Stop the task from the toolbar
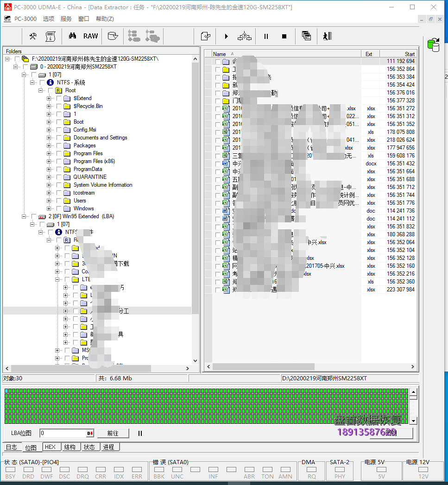 pos(284,37)
